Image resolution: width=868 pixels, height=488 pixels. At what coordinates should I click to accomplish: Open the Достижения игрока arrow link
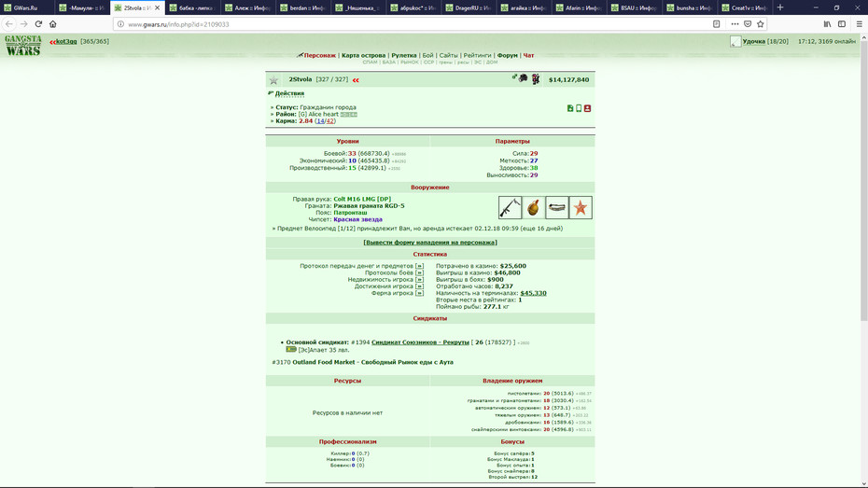tap(419, 286)
